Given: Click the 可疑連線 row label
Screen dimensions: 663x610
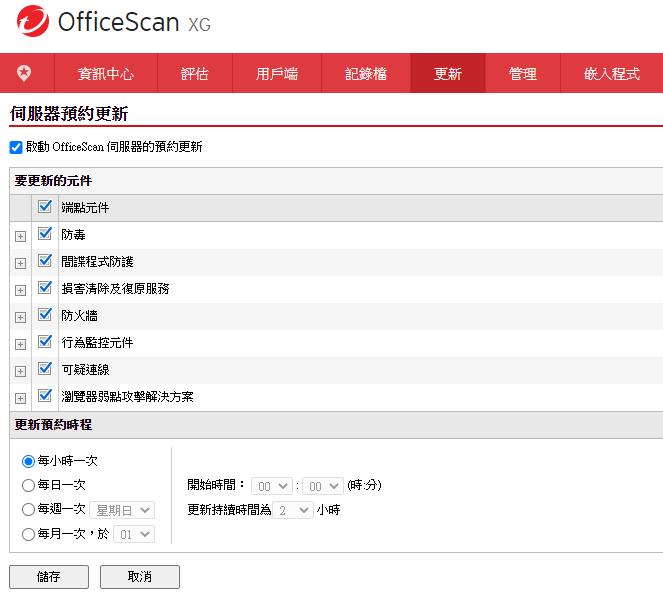Looking at the screenshot, I should [85, 370].
